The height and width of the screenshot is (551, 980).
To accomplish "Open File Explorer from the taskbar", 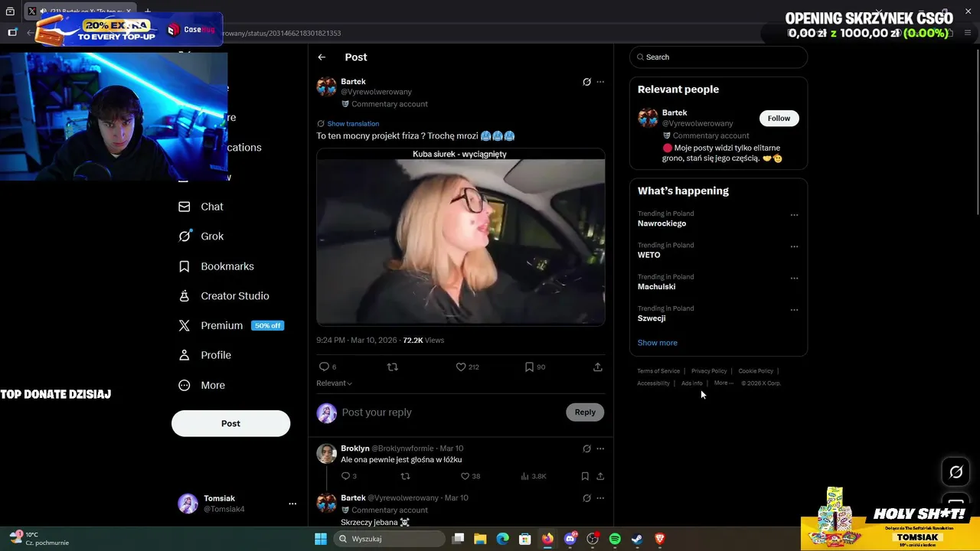I will [x=480, y=539].
